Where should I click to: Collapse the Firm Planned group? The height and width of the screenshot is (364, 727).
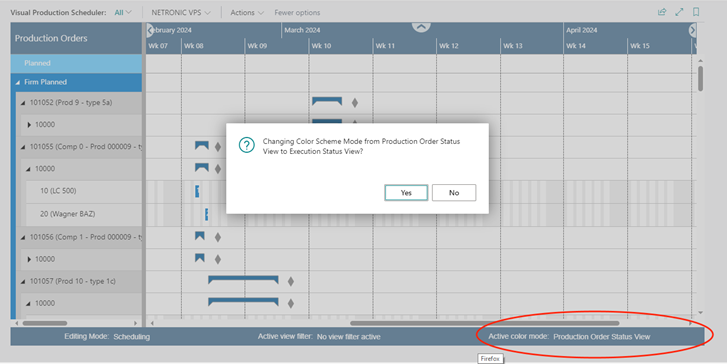pos(18,83)
